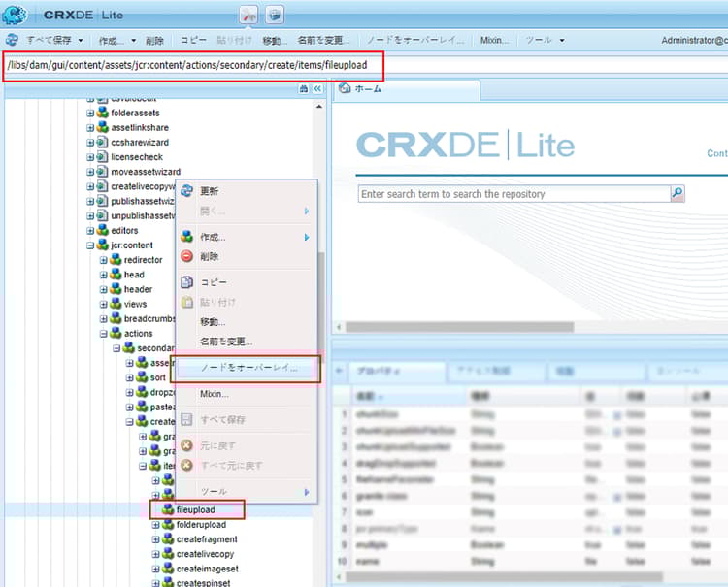The image size is (728, 587).
Task: Select the fileupload tree node
Action: coord(195,509)
